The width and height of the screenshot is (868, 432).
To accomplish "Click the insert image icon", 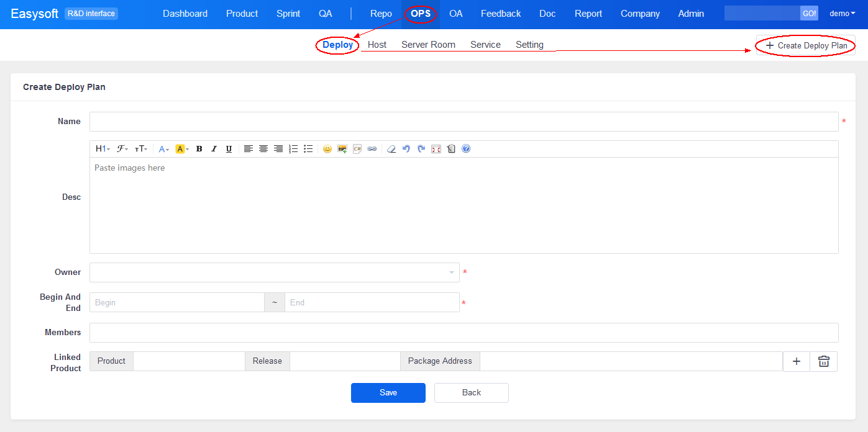I will (x=342, y=149).
